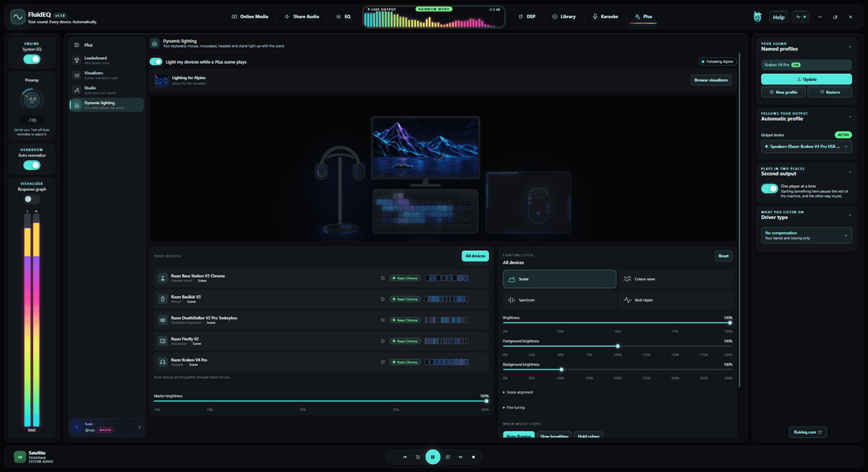Viewport: 868px width, 472px height.
Task: Click the Reset lighting style button
Action: coord(723,256)
